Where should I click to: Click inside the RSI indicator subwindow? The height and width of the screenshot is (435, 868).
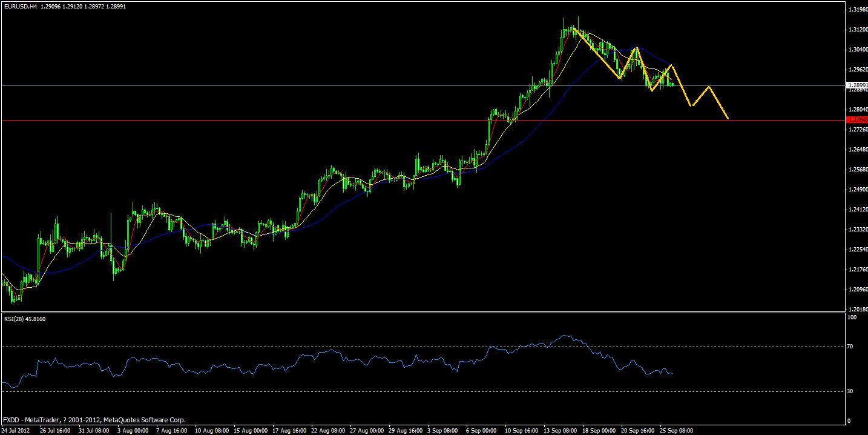pos(424,370)
